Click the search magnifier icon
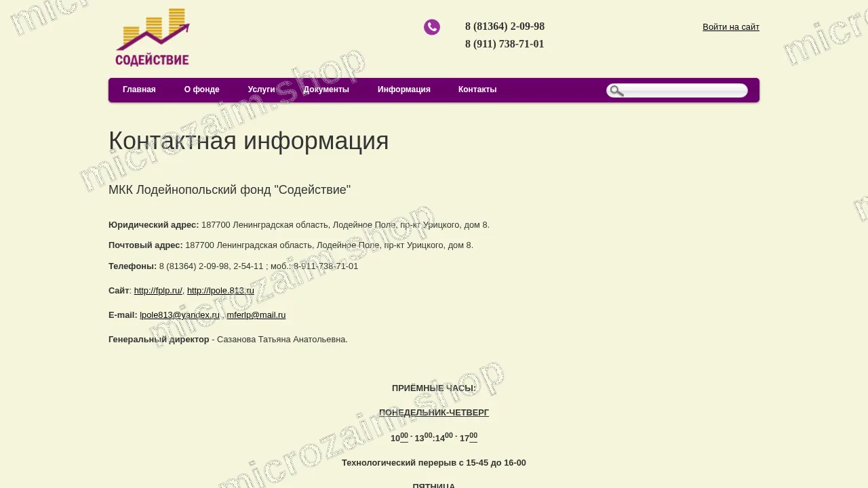 (616, 91)
